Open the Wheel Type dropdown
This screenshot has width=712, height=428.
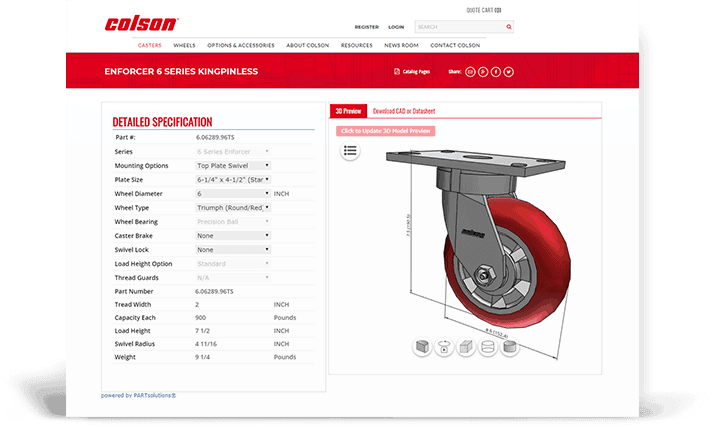click(233, 208)
